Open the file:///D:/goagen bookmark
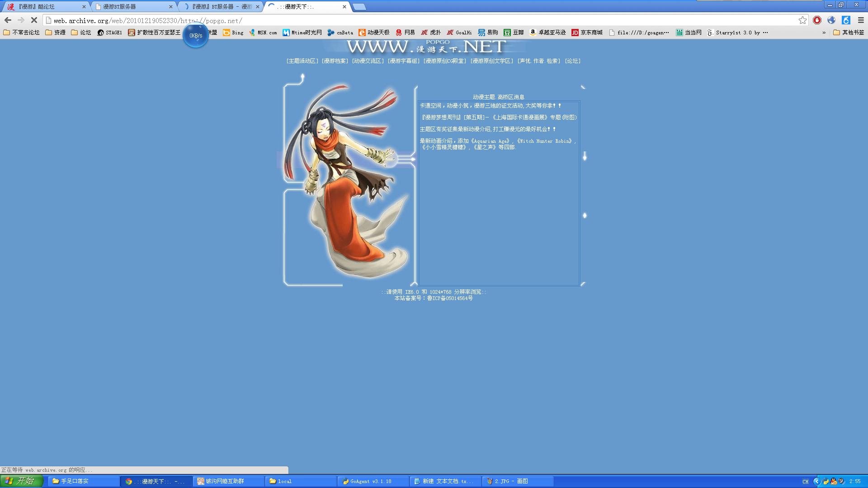 point(639,33)
